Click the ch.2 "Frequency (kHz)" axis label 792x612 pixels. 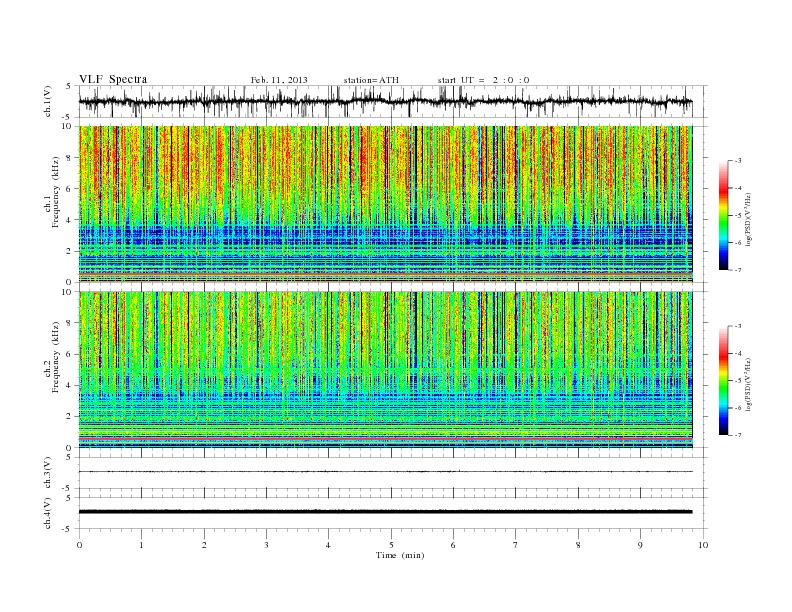pyautogui.click(x=56, y=356)
